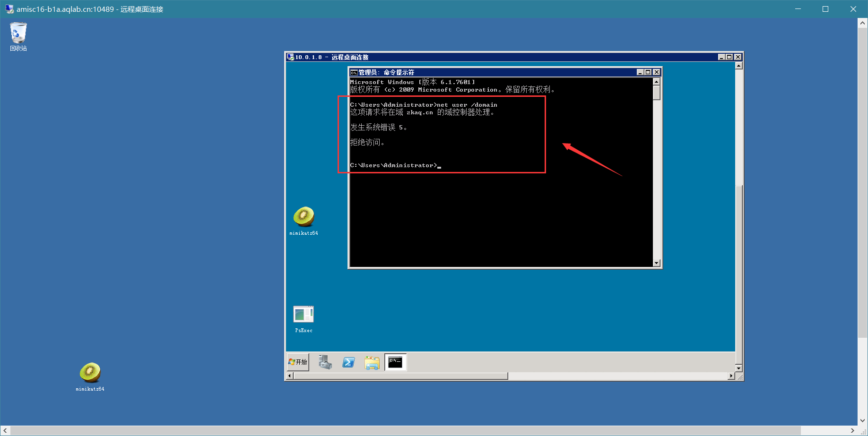Open the Start button in nested taskbar
The image size is (868, 436).
pyautogui.click(x=298, y=362)
